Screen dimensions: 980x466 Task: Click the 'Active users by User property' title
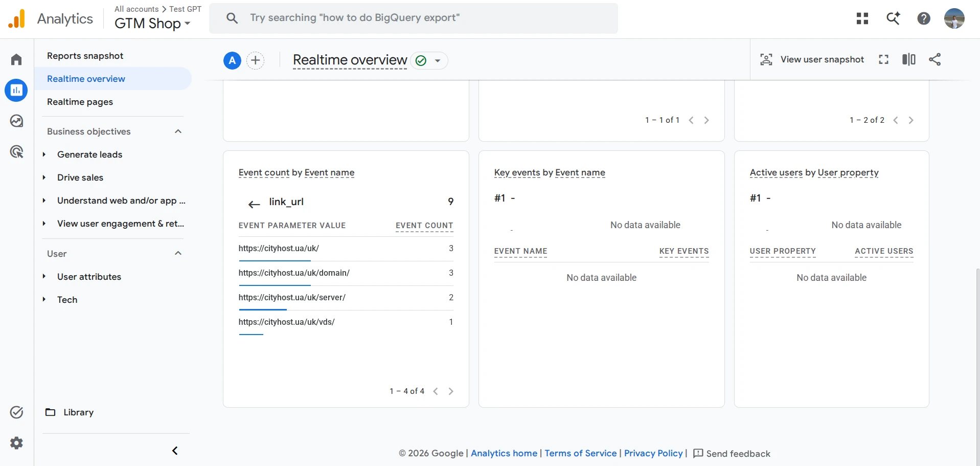[x=814, y=173]
